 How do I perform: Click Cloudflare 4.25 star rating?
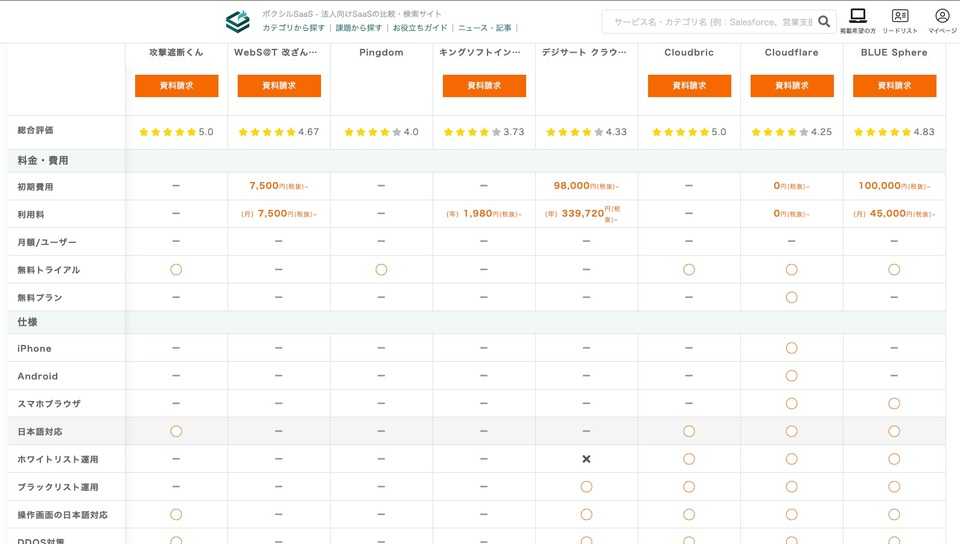(x=792, y=132)
